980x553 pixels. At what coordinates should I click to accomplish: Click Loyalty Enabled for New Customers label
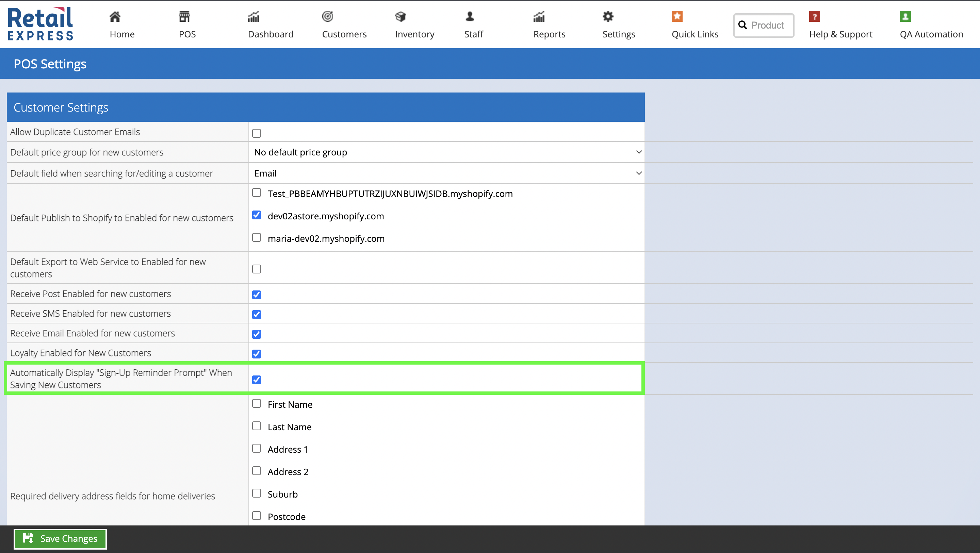coord(81,353)
